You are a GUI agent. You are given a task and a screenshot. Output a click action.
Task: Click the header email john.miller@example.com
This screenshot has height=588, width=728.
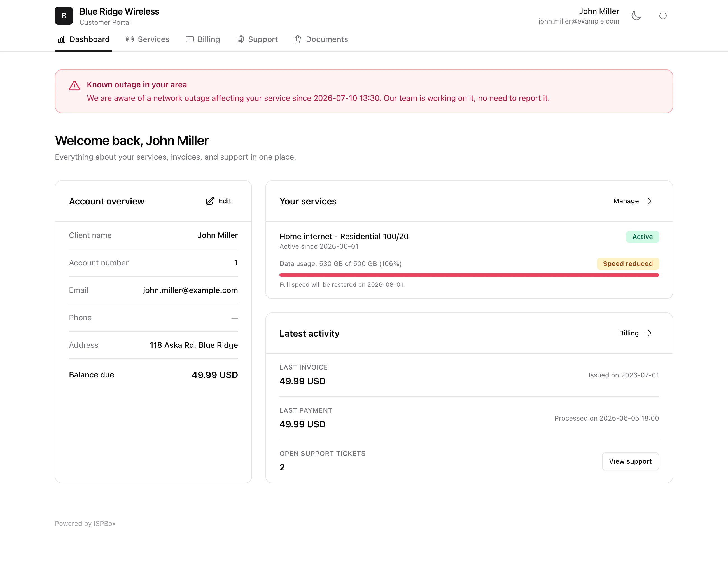578,21
